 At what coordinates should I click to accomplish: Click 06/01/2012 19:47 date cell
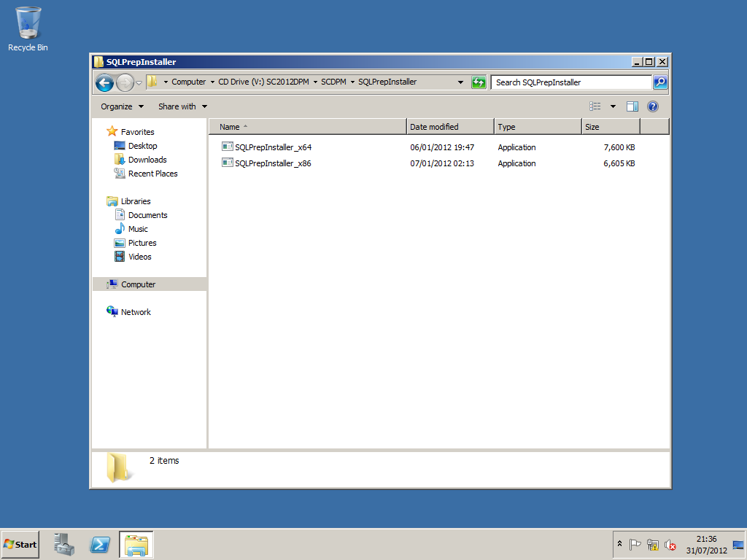(x=442, y=147)
